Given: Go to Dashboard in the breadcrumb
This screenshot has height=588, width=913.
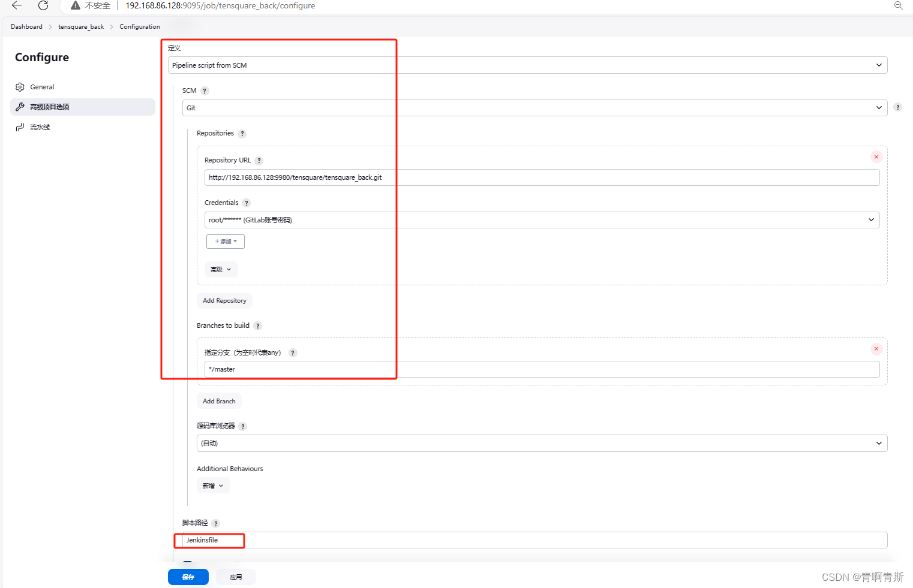Looking at the screenshot, I should 26,26.
